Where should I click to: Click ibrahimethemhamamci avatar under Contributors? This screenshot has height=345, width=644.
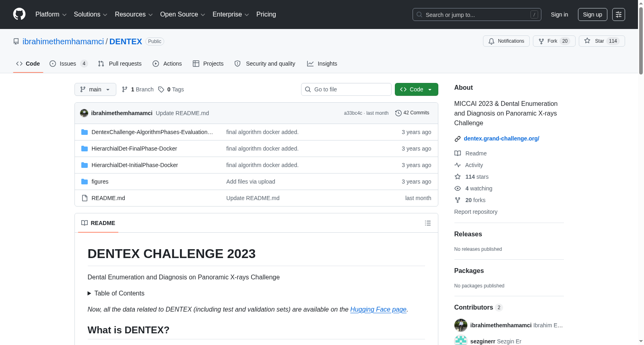tap(461, 325)
